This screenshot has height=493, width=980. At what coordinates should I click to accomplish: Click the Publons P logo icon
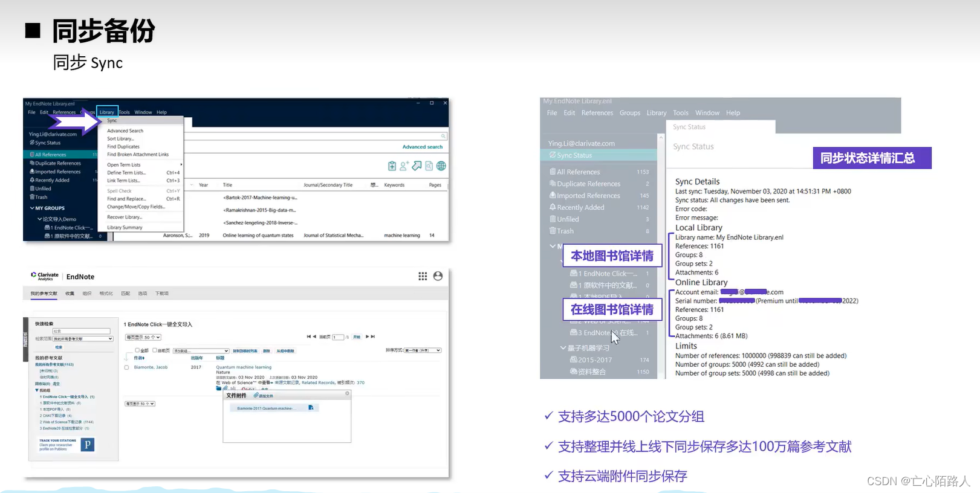[x=88, y=445]
